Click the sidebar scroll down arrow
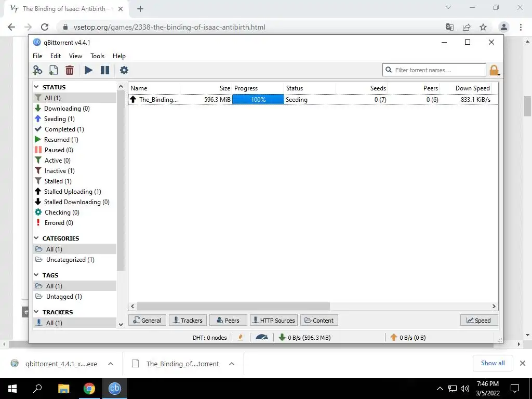 point(121,325)
